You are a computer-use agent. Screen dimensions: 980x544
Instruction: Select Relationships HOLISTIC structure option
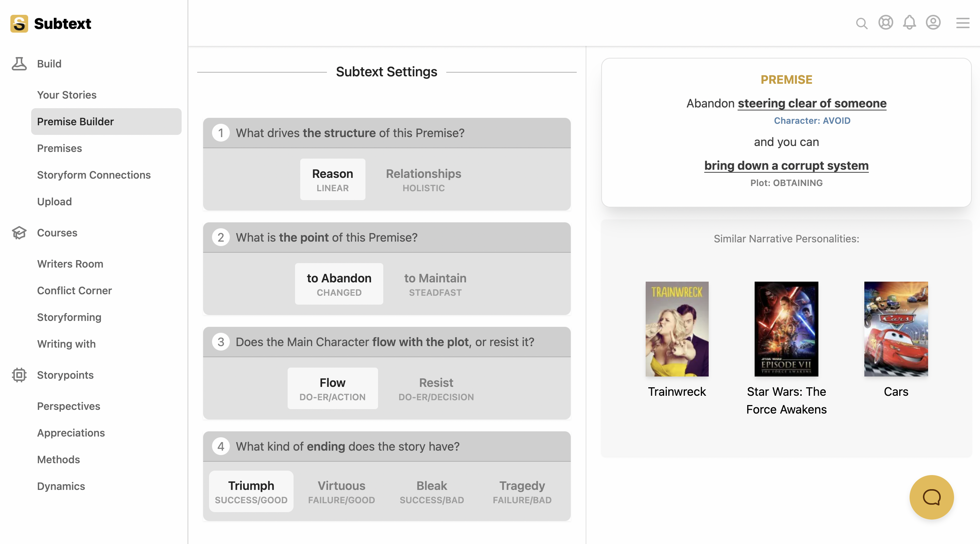423,180
